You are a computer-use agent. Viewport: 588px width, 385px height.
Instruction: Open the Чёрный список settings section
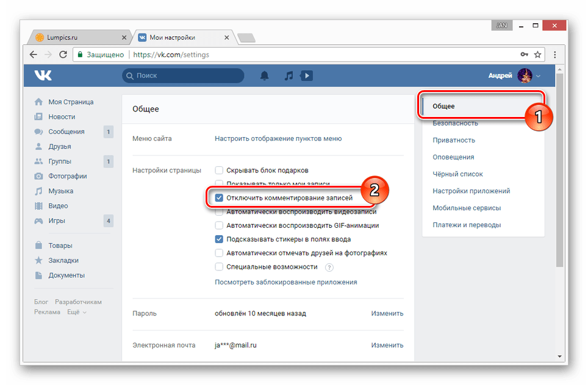tap(457, 174)
